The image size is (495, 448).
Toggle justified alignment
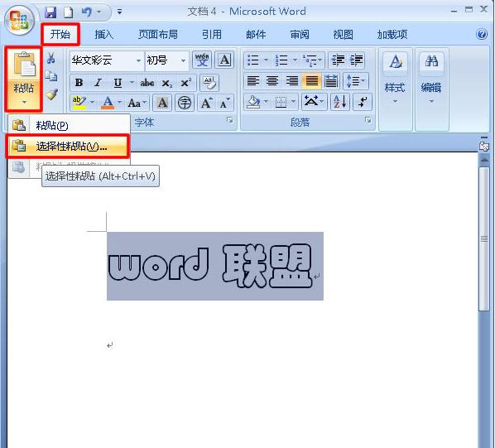[x=311, y=81]
